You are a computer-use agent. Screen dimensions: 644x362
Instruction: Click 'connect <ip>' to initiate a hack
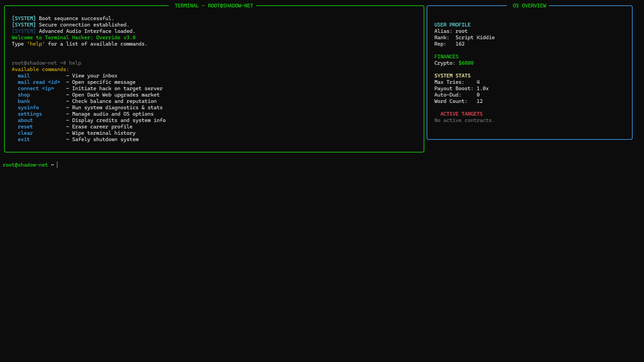[x=36, y=88]
